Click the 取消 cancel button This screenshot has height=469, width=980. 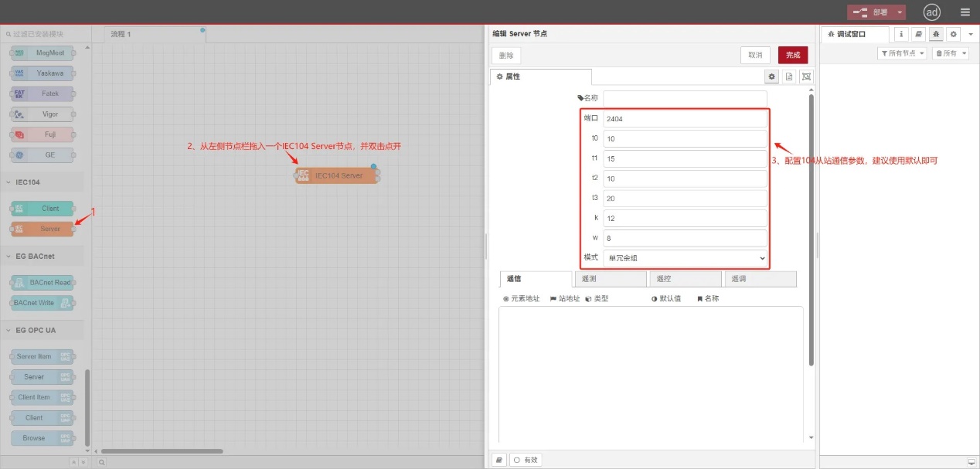point(755,55)
